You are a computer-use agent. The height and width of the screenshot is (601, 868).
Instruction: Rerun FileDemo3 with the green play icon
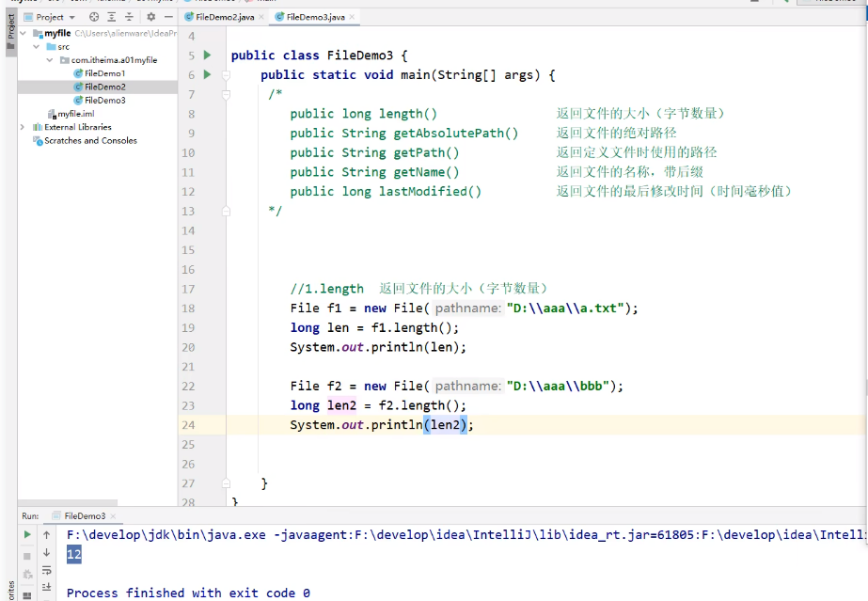27,534
